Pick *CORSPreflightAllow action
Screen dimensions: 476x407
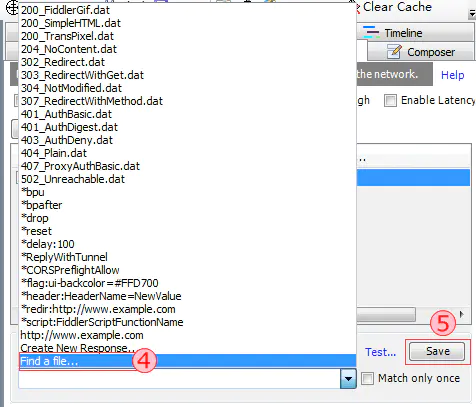(187, 270)
